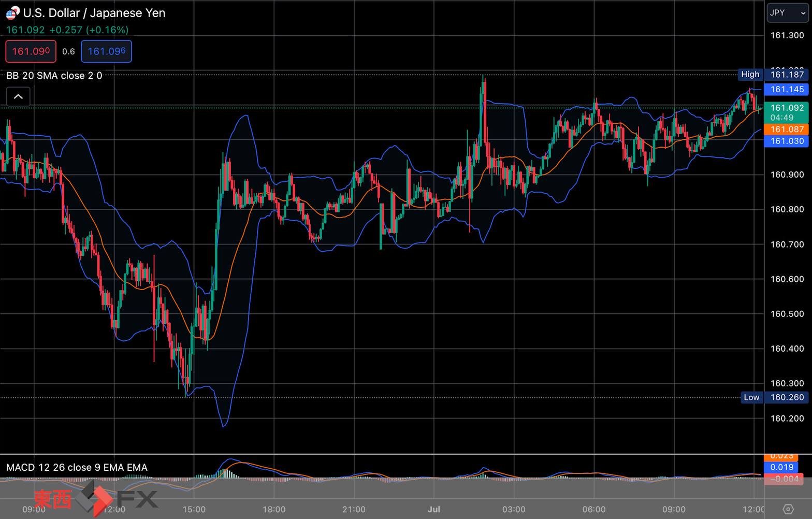The width and height of the screenshot is (812, 519).
Task: Select the MACD 12 26 indicator label
Action: point(77,467)
